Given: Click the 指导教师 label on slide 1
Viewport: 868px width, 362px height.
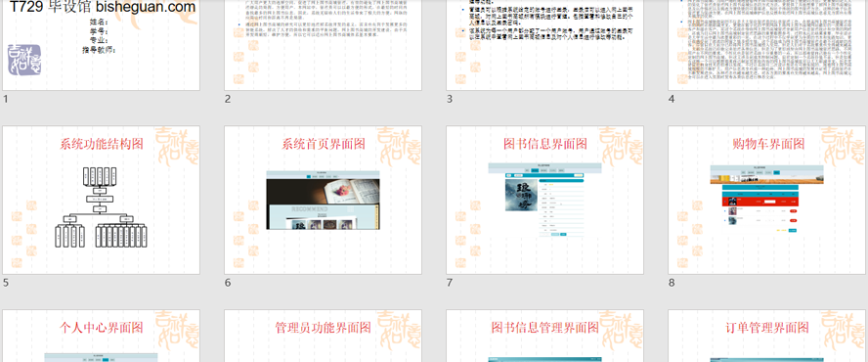Looking at the screenshot, I should [x=99, y=50].
